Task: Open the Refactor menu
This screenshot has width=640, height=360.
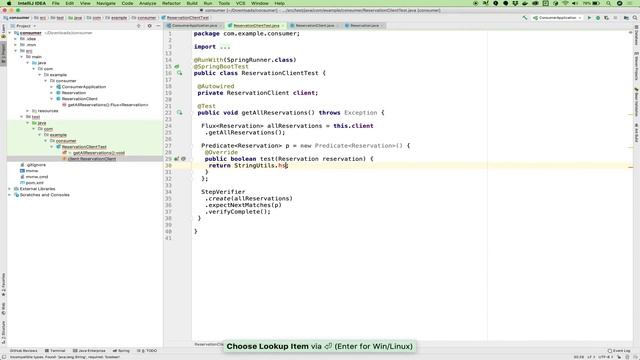Action: (x=171, y=3)
